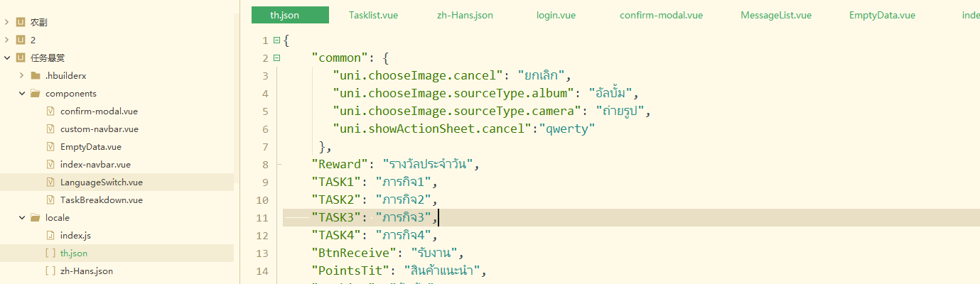This screenshot has width=980, height=284.
Task: Click the 农副 project icon
Action: (21, 23)
